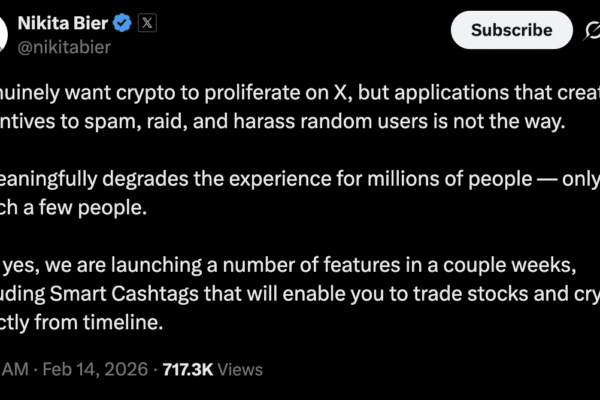This screenshot has width=600, height=400.
Task: Click the Grok icon right of Subscribe
Action: (591, 31)
